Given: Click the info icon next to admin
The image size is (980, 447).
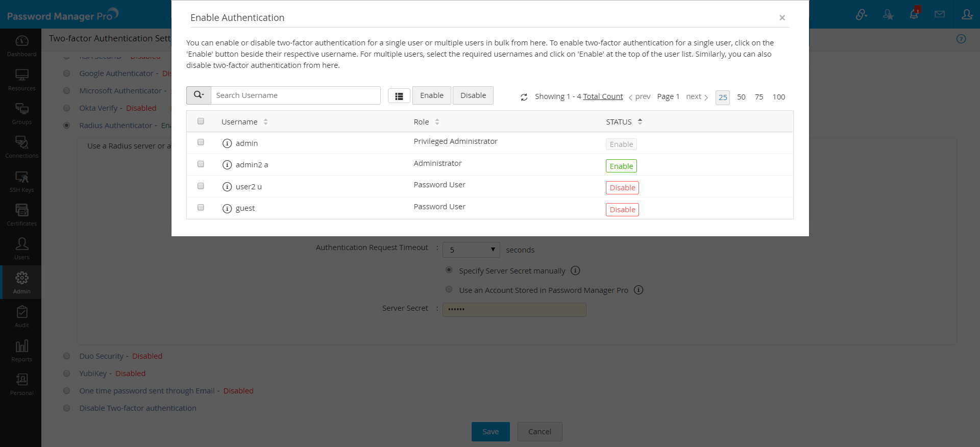Looking at the screenshot, I should click(227, 143).
